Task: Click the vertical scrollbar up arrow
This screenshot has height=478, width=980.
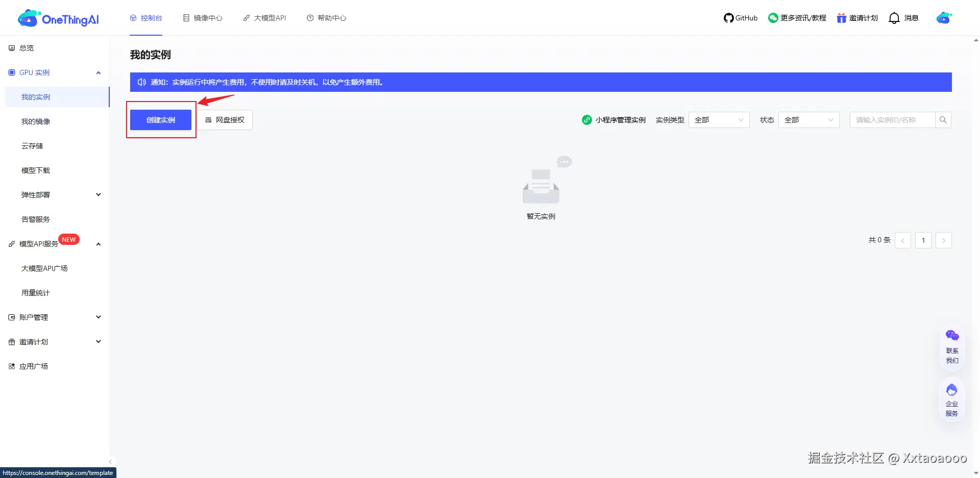Action: pos(976,40)
